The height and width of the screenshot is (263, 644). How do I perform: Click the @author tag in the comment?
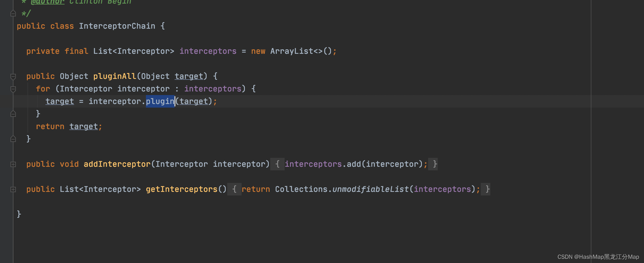(48, 2)
